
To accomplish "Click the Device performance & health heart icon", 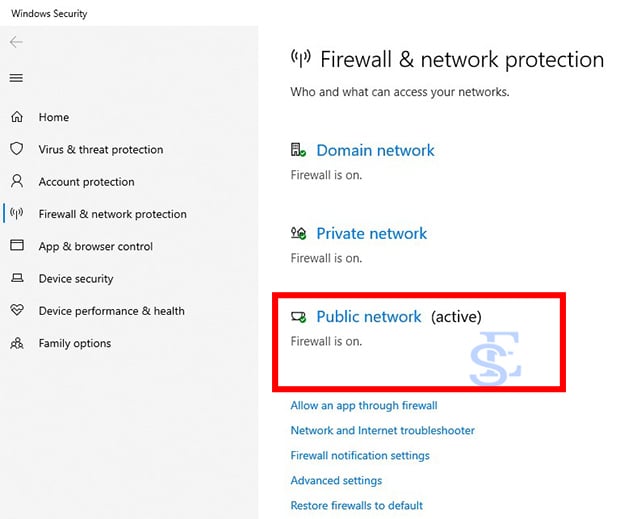I will tap(17, 311).
